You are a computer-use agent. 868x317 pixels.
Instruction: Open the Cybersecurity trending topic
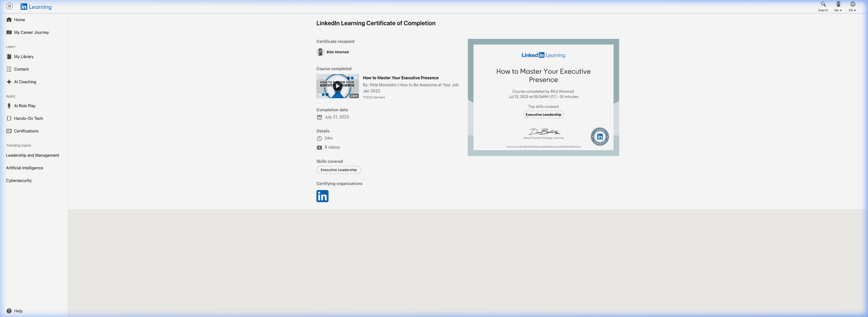pyautogui.click(x=19, y=181)
